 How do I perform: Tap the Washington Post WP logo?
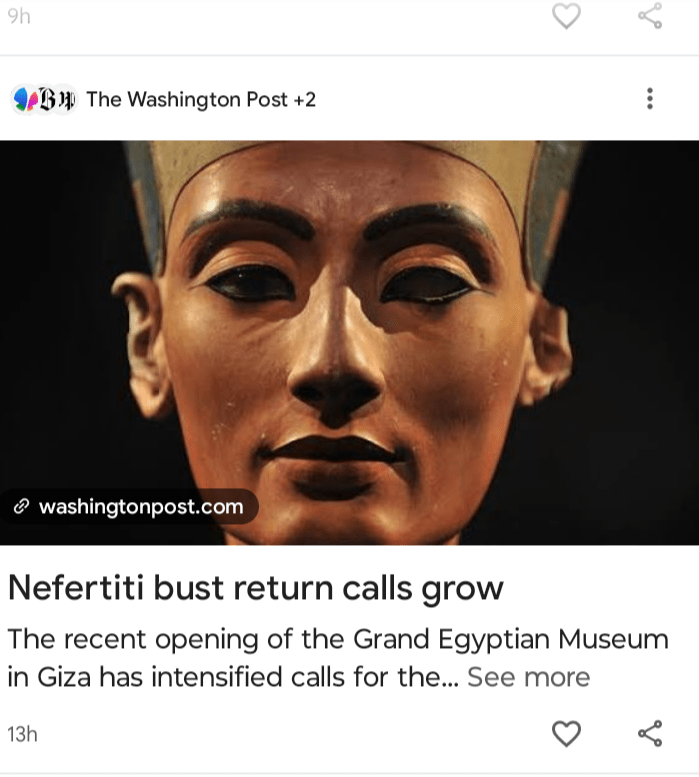pos(66,100)
